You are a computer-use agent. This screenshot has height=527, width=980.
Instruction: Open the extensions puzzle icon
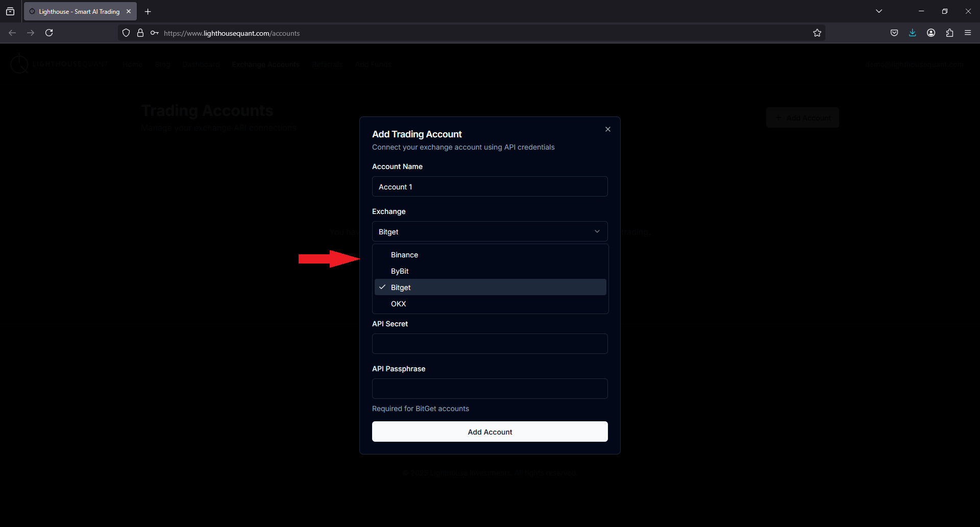click(949, 33)
